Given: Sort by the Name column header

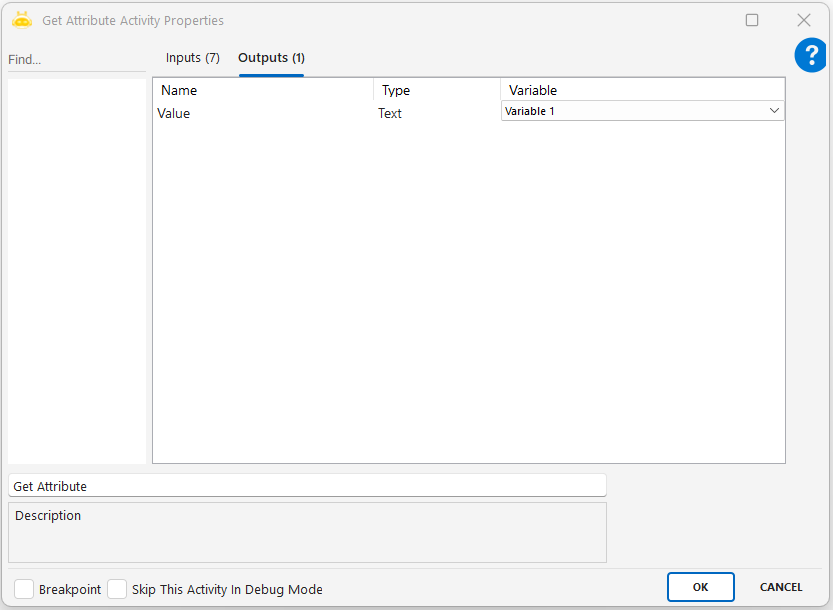Looking at the screenshot, I should tap(264, 90).
